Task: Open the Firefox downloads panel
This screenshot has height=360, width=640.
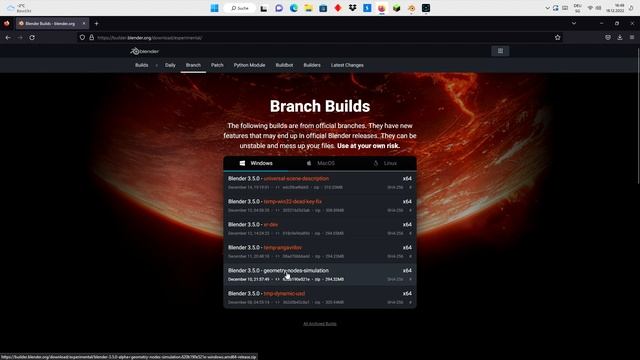Action: click(620, 38)
